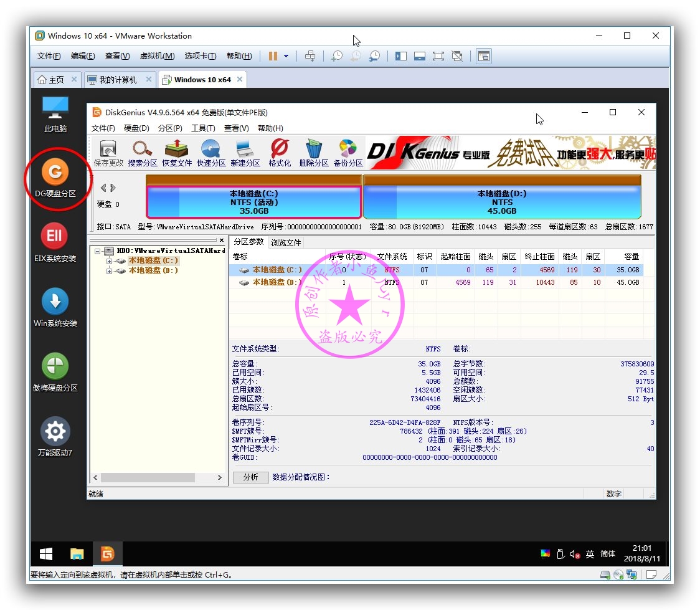Launch DG硬盘分区 desktop shortcut
700x610 pixels.
(x=55, y=178)
